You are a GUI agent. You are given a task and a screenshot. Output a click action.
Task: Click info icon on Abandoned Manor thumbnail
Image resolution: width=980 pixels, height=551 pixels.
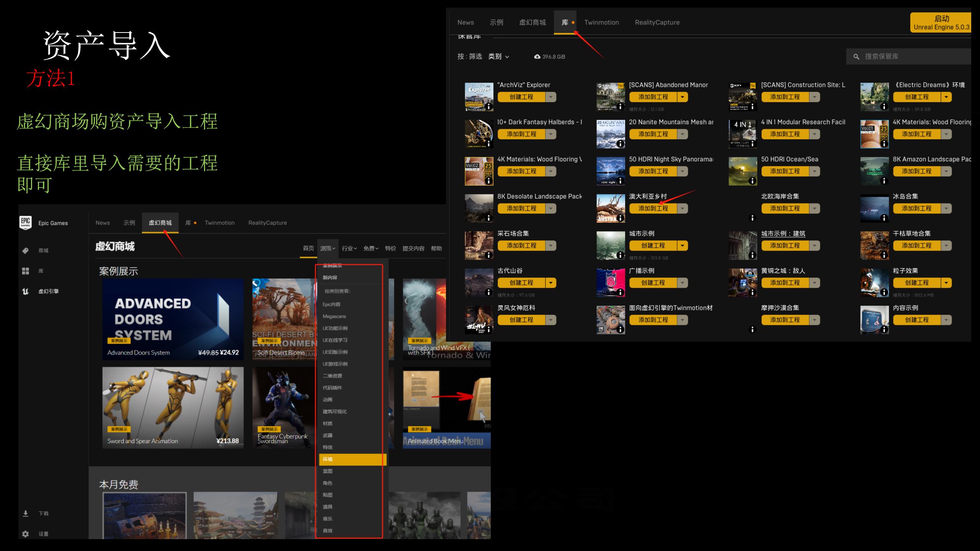click(x=621, y=106)
